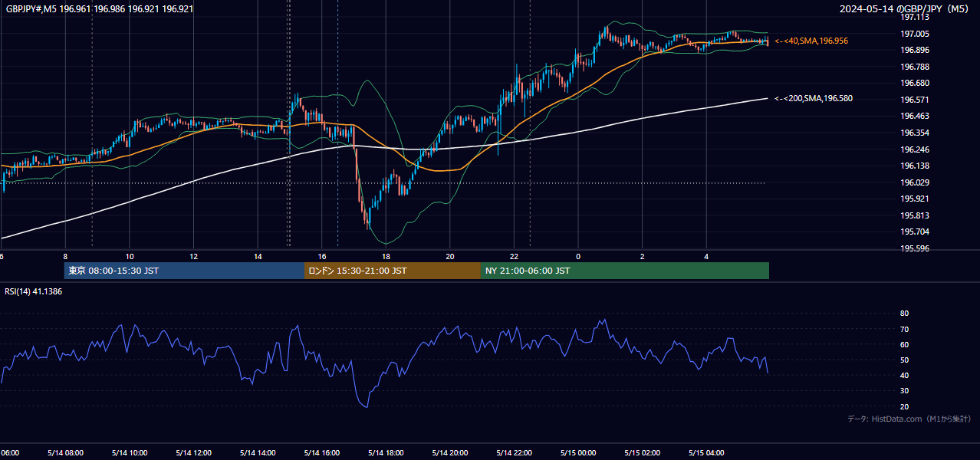Click the 5/14 16:00 bottom time label
Viewport: 980px width, 460px height.
pyautogui.click(x=322, y=452)
